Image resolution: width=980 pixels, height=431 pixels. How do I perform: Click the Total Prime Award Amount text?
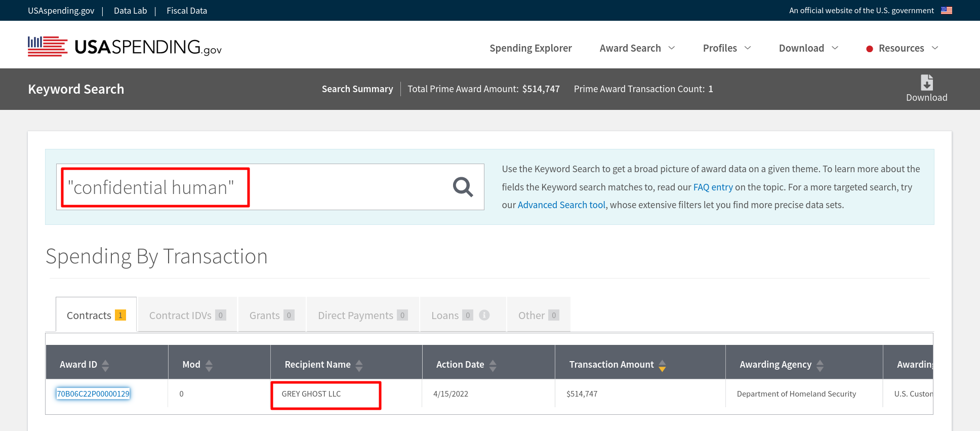tap(483, 89)
